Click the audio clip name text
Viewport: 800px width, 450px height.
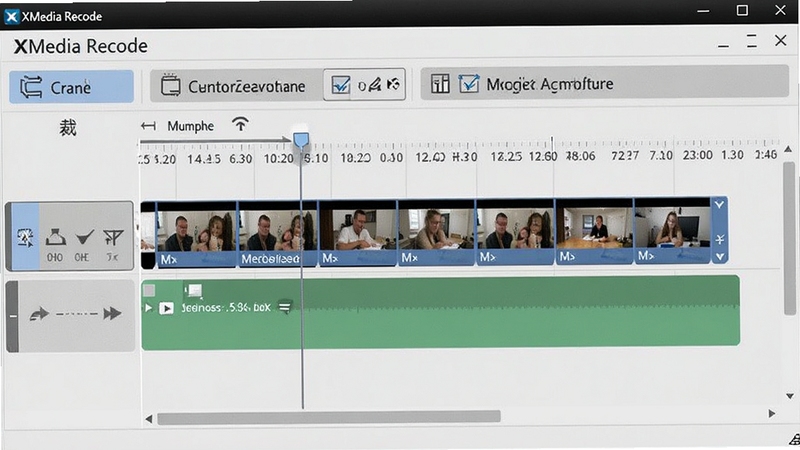(x=226, y=308)
